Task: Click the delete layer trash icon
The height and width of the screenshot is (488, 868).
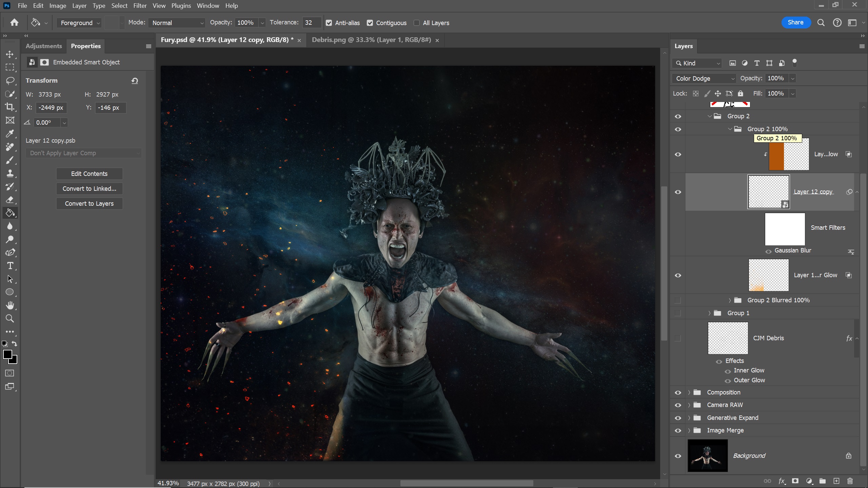Action: [x=850, y=481]
